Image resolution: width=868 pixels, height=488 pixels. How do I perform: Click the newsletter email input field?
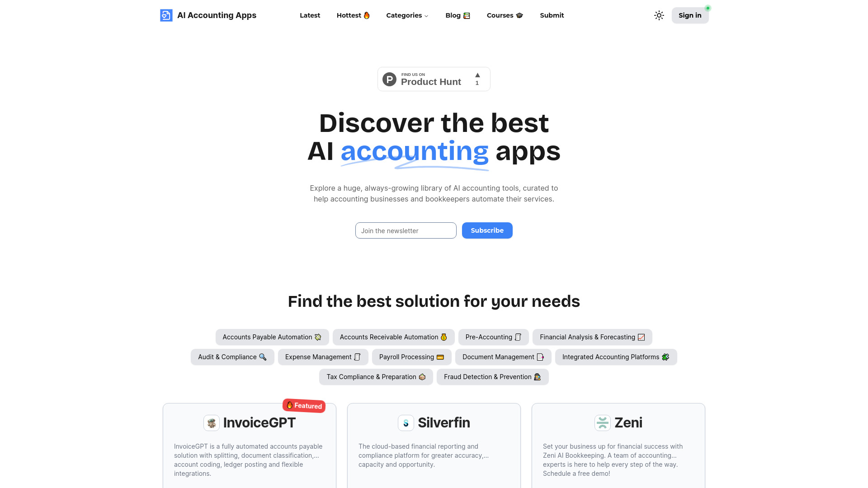[x=406, y=230]
